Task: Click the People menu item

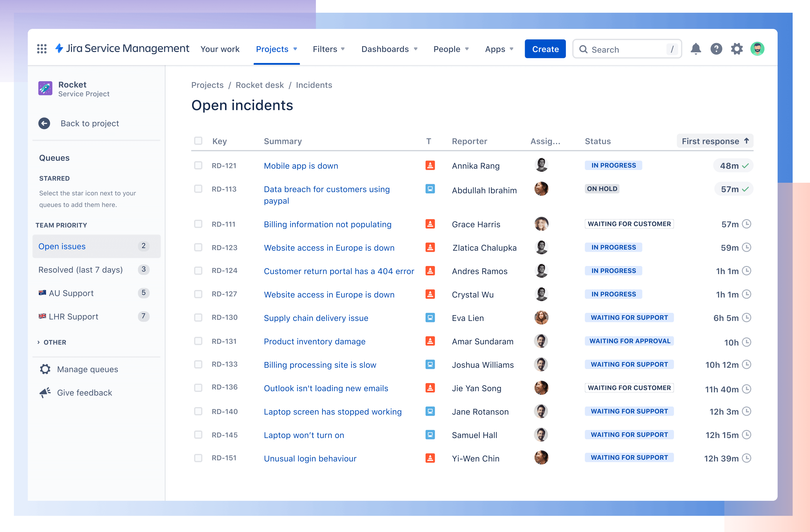Action: pos(448,49)
